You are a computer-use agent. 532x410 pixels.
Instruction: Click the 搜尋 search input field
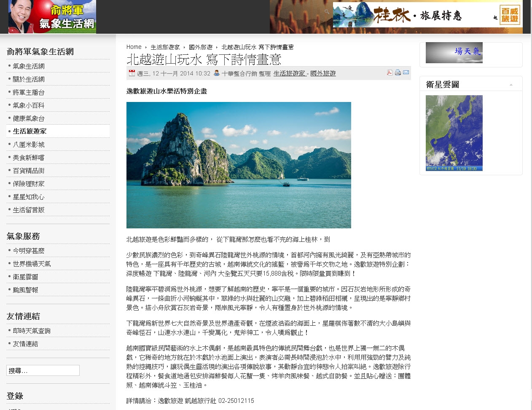coord(43,370)
